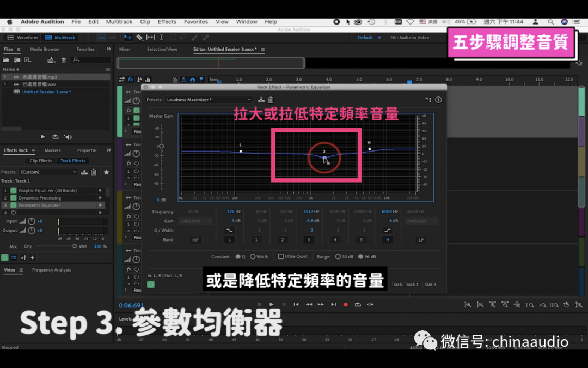Image resolution: width=588 pixels, height=368 pixels.
Task: Click the high shelf slope button for band H
Action: [x=388, y=230]
